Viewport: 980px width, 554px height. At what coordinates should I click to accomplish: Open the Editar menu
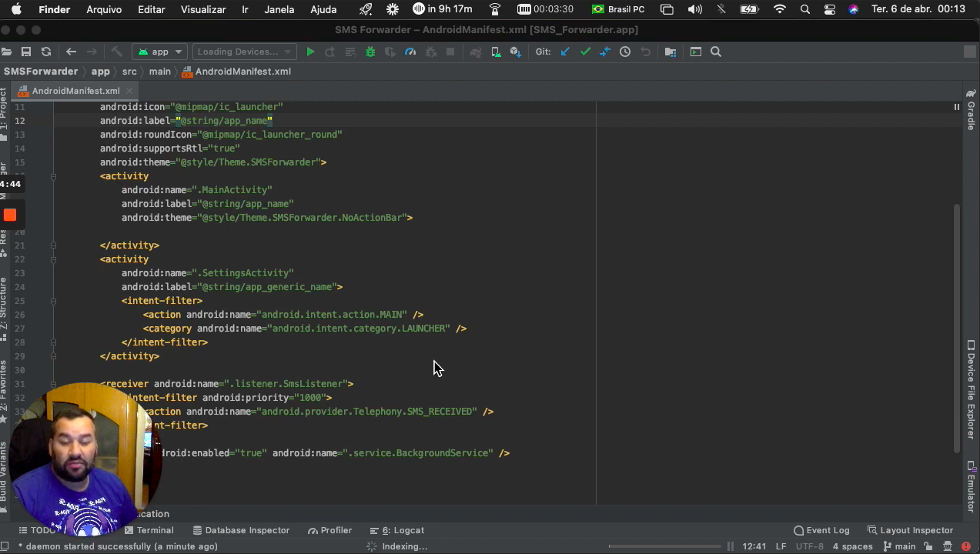(x=152, y=9)
